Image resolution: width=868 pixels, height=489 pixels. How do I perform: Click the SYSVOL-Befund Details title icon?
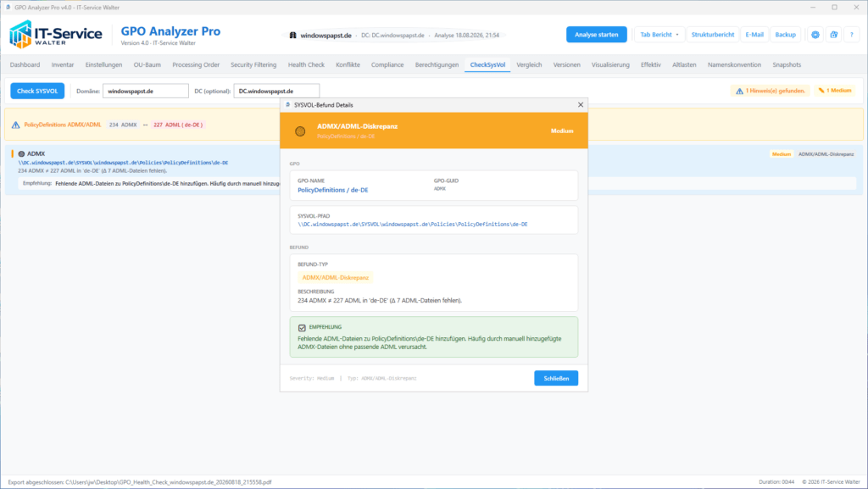pos(288,104)
